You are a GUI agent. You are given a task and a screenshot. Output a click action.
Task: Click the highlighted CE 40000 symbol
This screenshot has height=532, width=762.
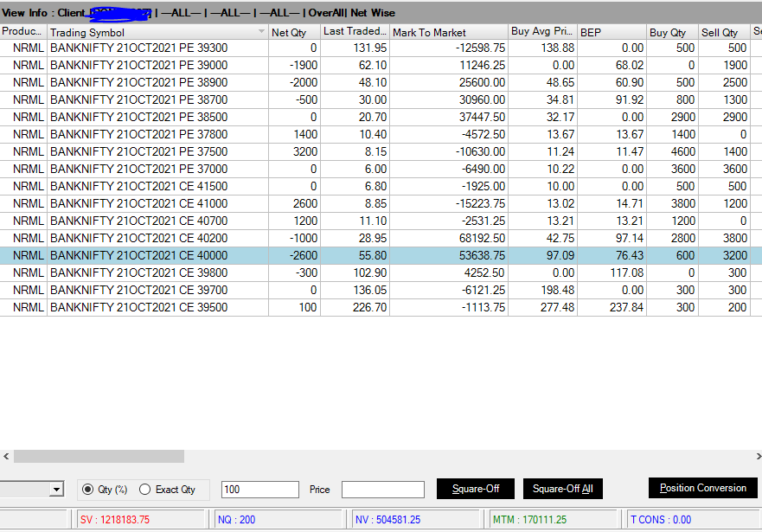tap(138, 255)
